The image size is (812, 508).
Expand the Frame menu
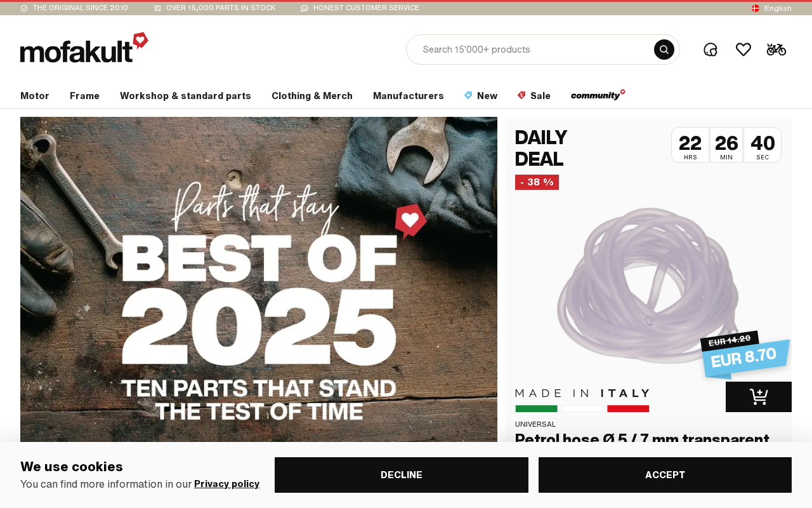tap(84, 96)
